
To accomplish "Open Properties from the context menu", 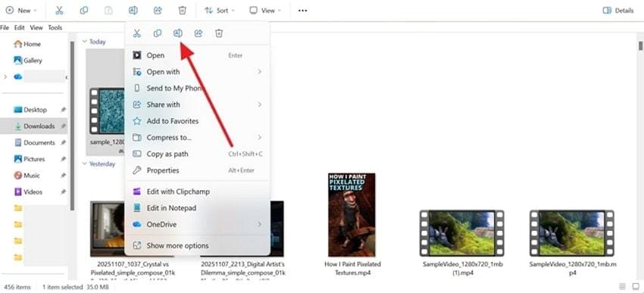I will [197, 170].
